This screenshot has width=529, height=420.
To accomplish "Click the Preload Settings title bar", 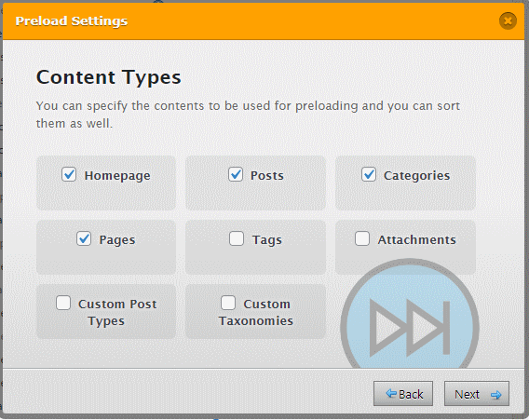I will [x=264, y=21].
